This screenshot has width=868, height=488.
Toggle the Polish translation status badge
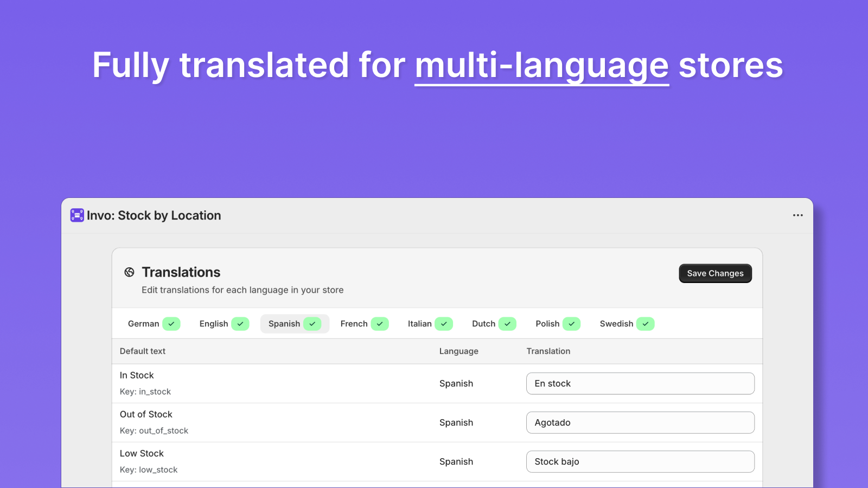pos(572,324)
